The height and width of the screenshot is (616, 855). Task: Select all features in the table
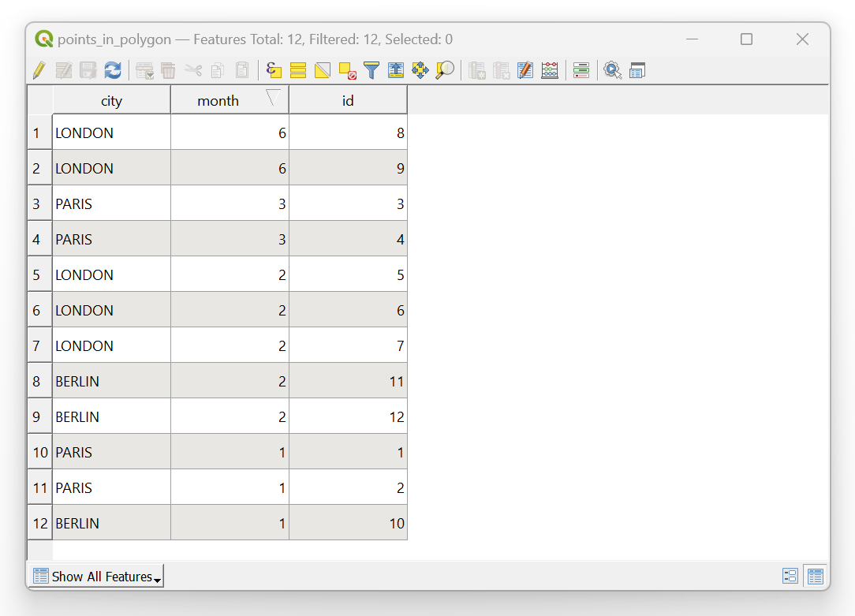click(297, 70)
